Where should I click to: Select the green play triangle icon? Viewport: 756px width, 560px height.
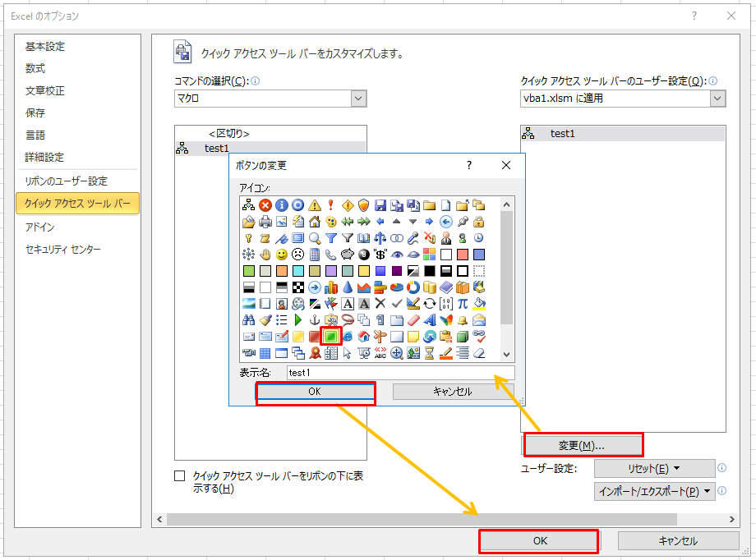pos(298,320)
